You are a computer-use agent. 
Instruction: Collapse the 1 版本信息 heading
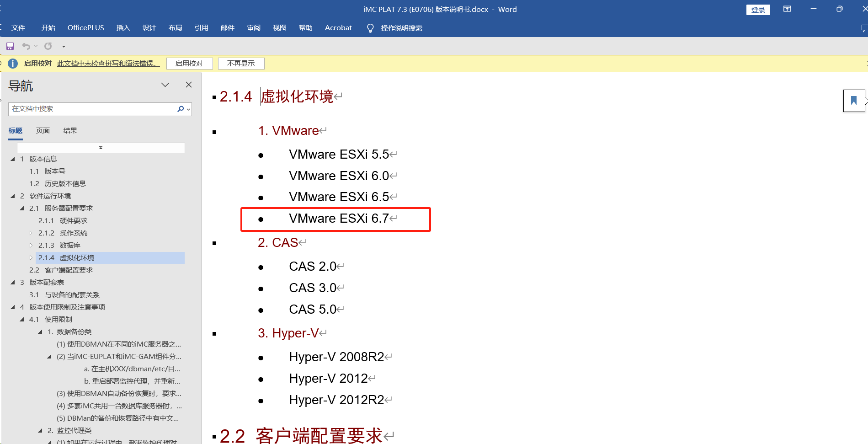pyautogui.click(x=13, y=159)
